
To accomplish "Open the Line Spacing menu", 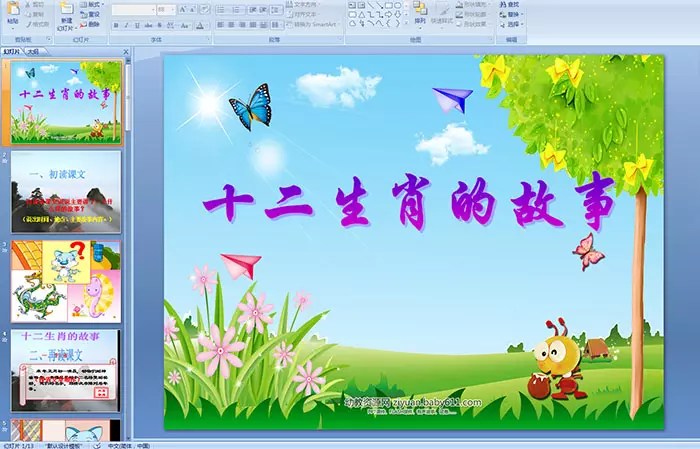I will coord(276,10).
